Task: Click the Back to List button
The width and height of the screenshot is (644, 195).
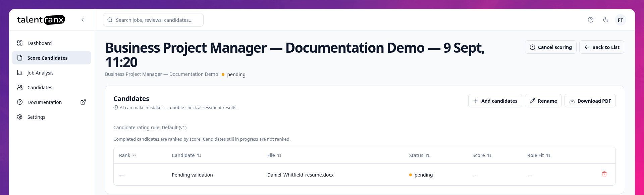Action: point(602,47)
